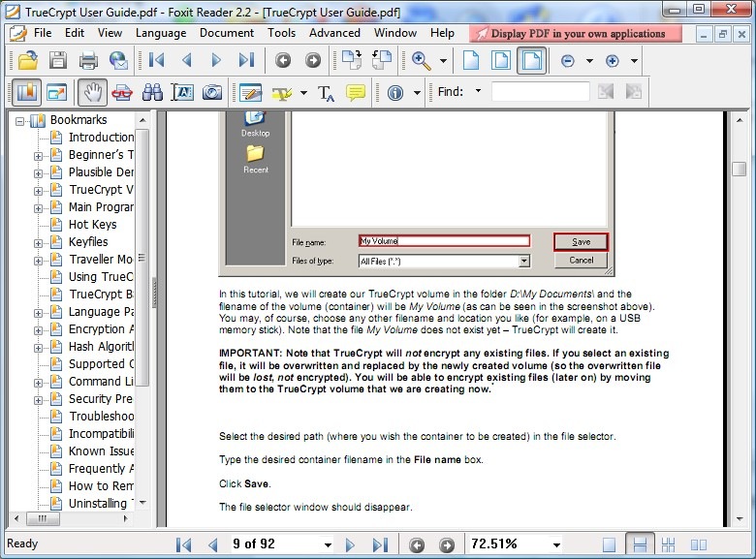Open the Help menu
Image resolution: width=756 pixels, height=559 pixels.
(442, 33)
